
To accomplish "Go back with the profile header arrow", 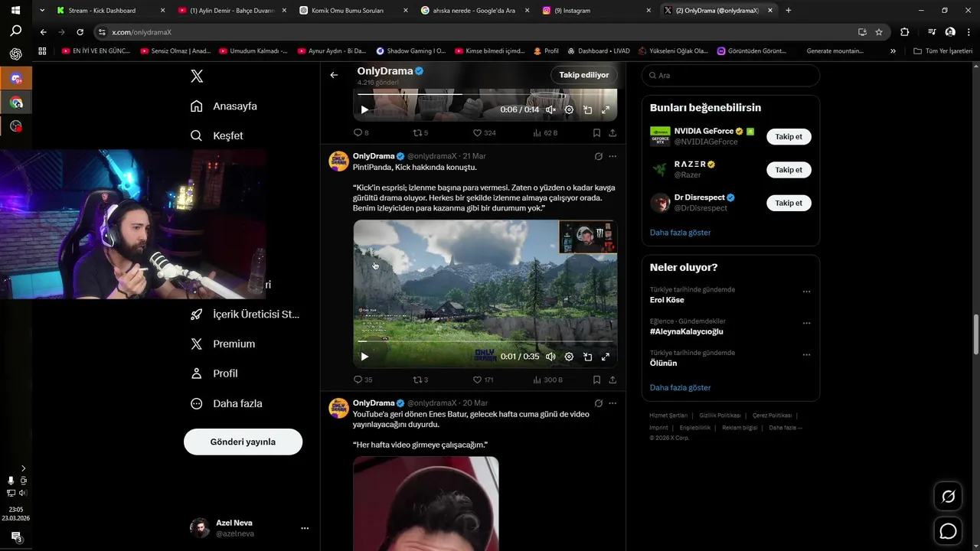I will point(334,75).
